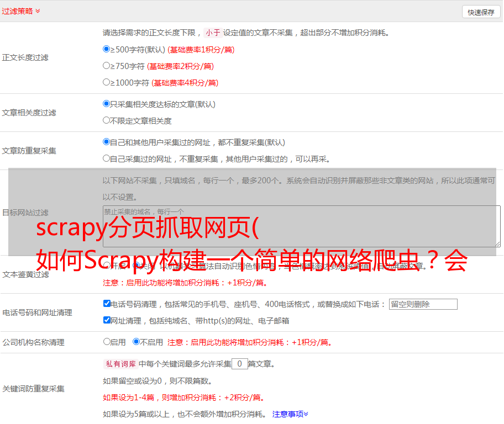This screenshot has height=424, width=504.
Task: Click the 小于 highlighted tag
Action: pyautogui.click(x=213, y=33)
